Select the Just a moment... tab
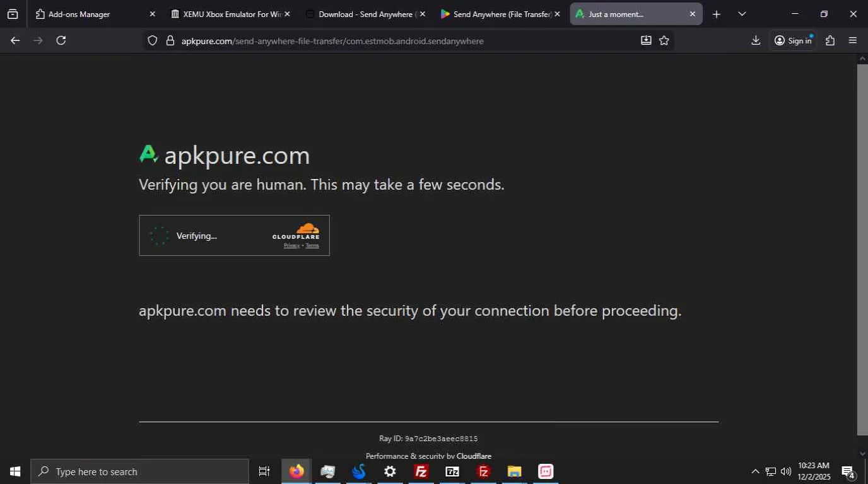Image resolution: width=868 pixels, height=484 pixels. 636,14
